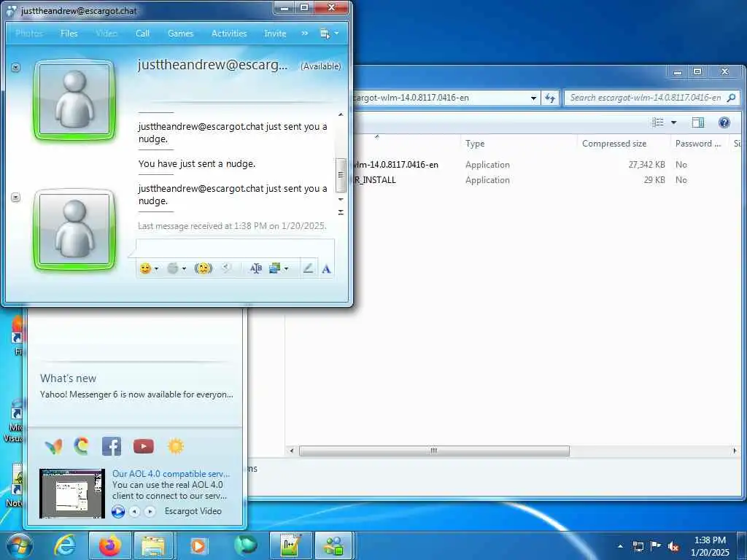
Task: Show more toolbar commands chevron
Action: [x=305, y=34]
